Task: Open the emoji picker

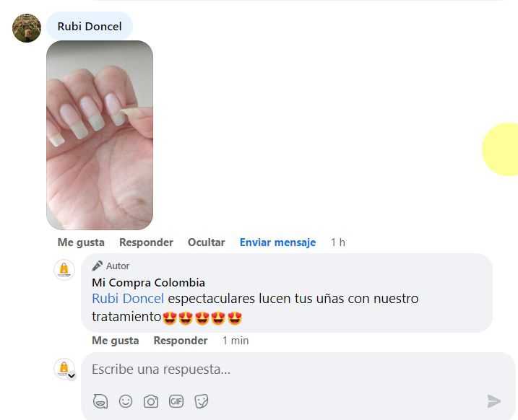Action: pos(126,401)
